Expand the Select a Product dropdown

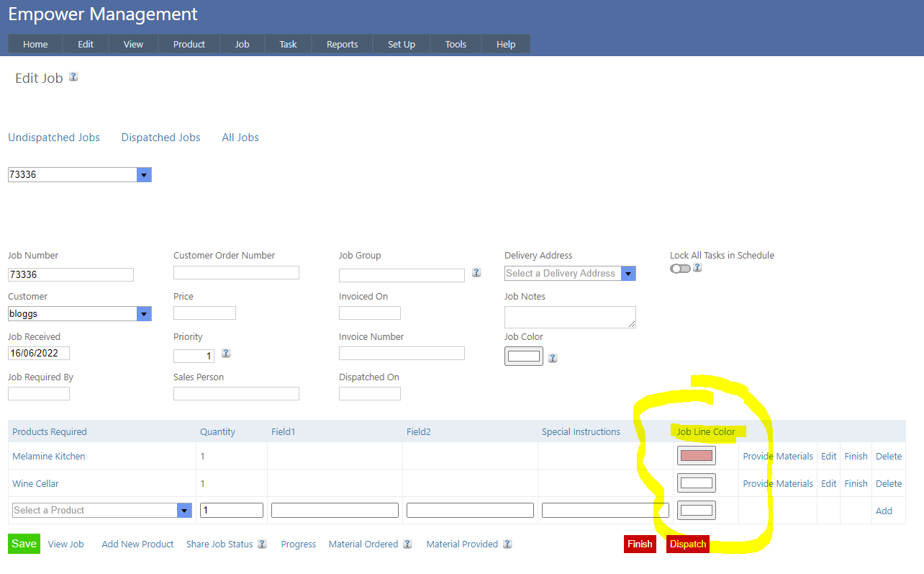(x=184, y=511)
